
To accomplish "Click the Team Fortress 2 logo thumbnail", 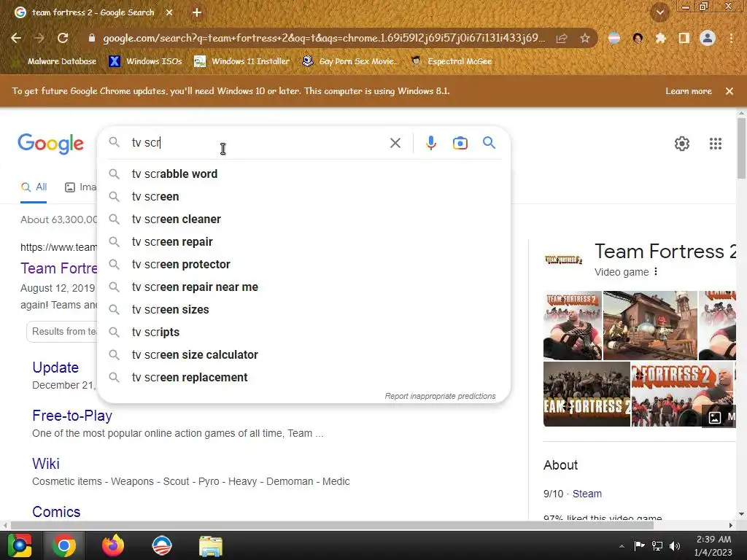I will coord(564,260).
